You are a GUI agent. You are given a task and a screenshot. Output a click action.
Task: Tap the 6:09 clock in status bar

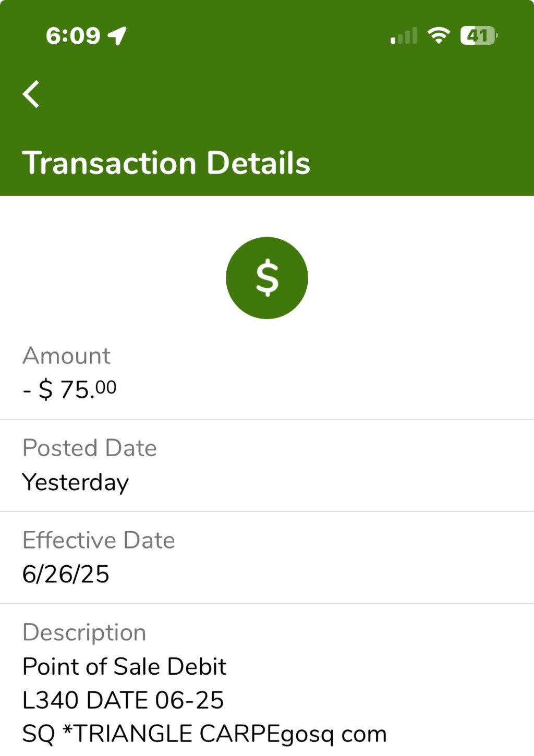(x=73, y=36)
